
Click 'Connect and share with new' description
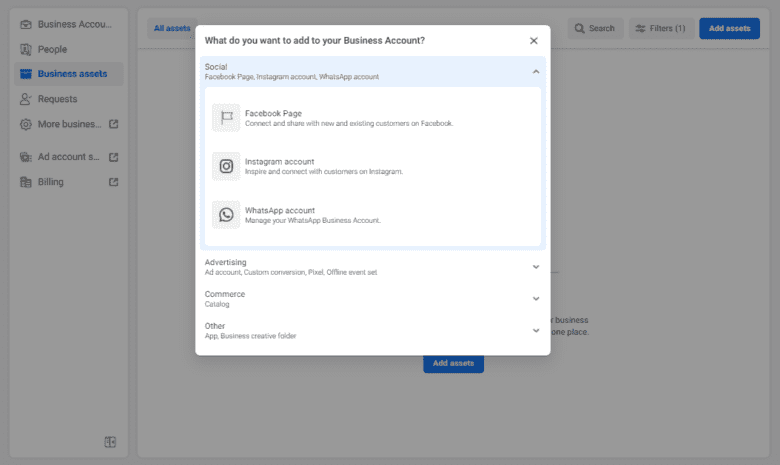coord(349,123)
